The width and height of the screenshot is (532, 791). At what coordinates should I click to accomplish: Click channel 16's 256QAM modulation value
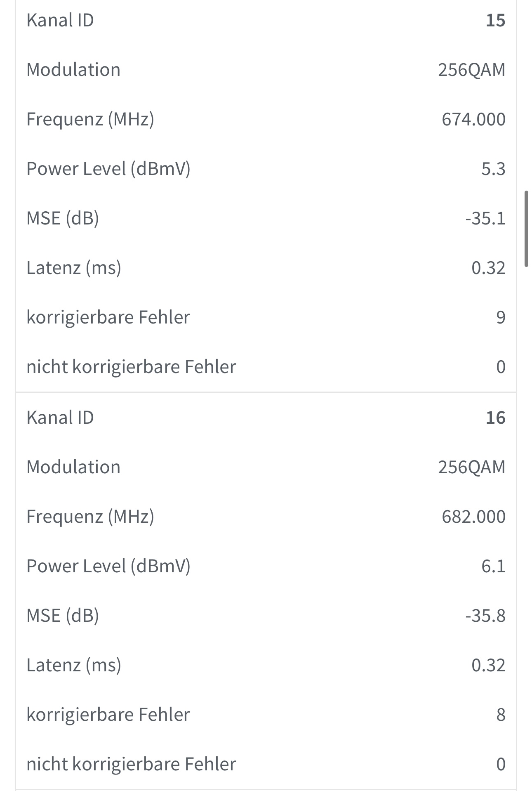(x=471, y=467)
